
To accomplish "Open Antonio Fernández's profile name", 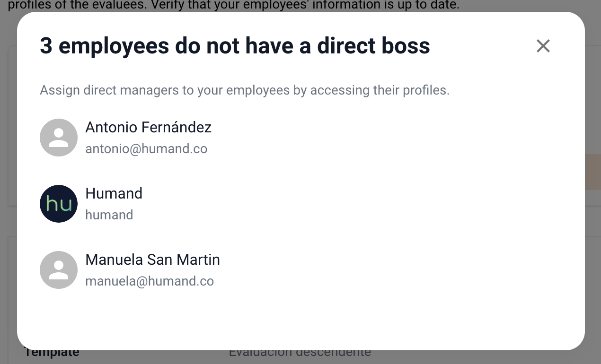I will (x=148, y=127).
